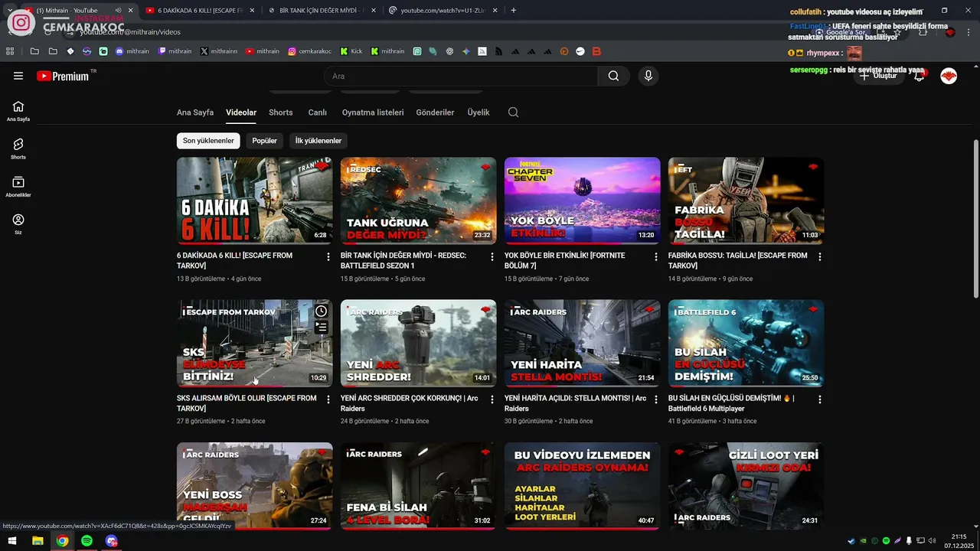Open the X mithrainn bookmark
Viewport: 980px width, 551px height.
(218, 51)
